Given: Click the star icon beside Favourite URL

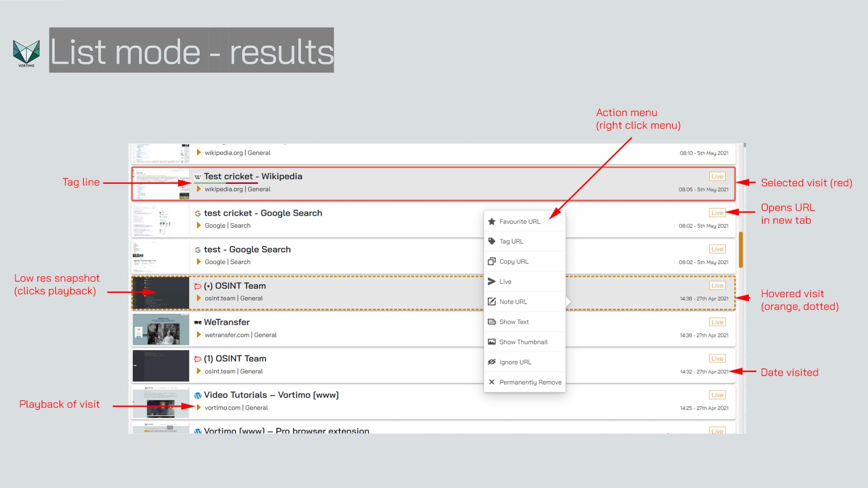Looking at the screenshot, I should pos(492,221).
